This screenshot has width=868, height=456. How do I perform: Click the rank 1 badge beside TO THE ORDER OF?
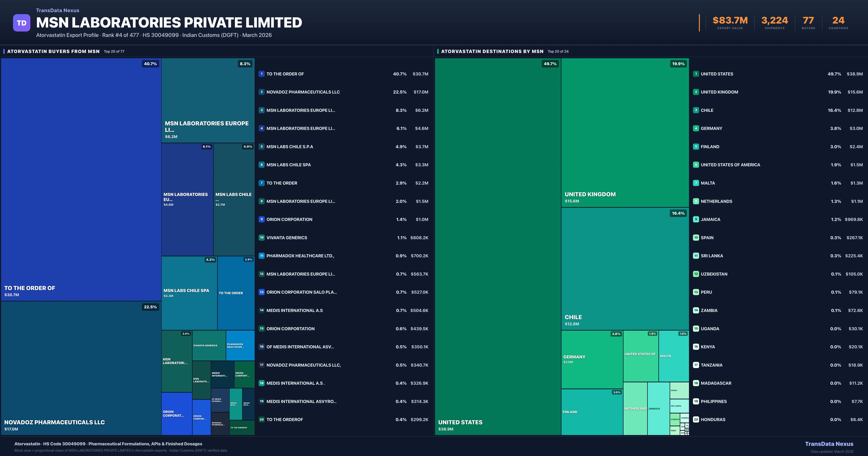point(261,74)
